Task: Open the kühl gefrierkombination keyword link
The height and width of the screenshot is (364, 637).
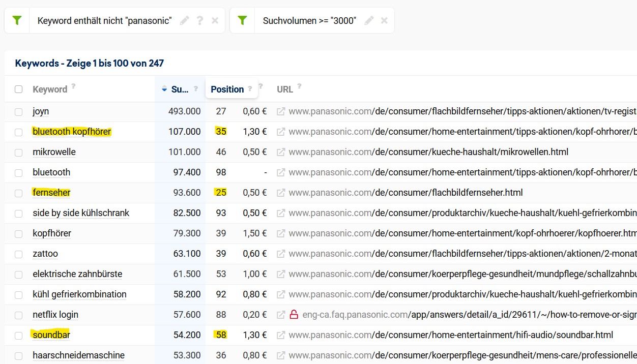Action: coord(79,294)
